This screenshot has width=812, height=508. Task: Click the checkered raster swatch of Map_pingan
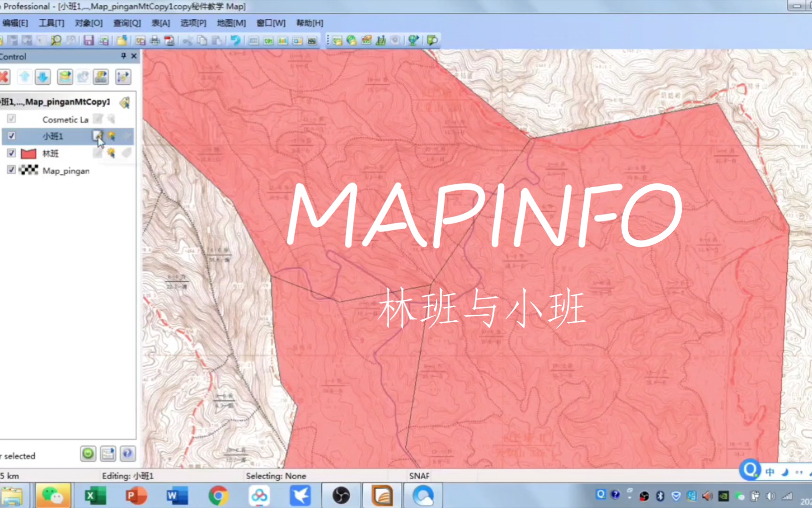(x=29, y=170)
